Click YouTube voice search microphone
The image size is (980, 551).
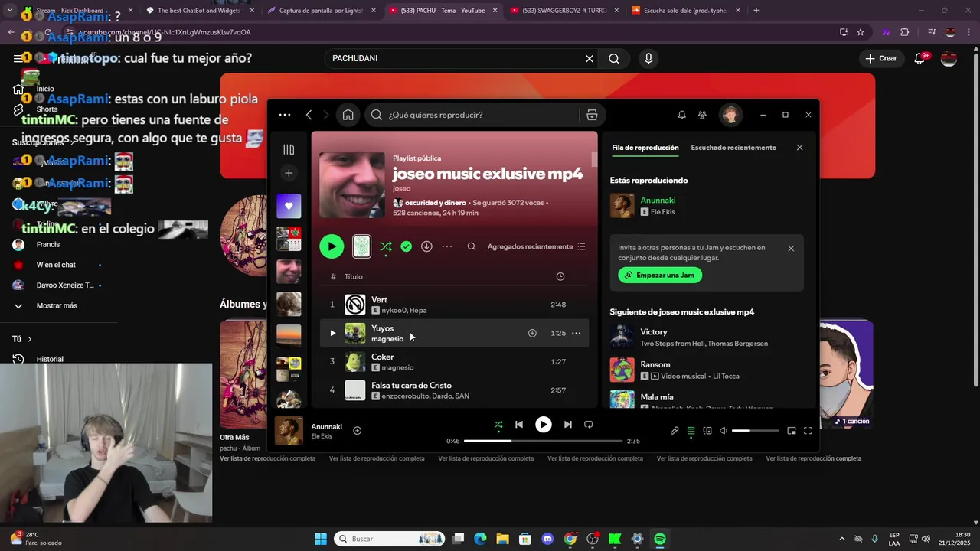pos(648,58)
